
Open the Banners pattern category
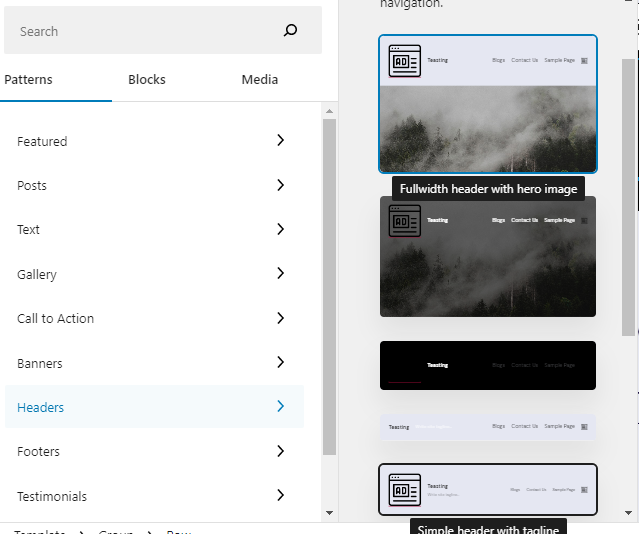point(154,363)
